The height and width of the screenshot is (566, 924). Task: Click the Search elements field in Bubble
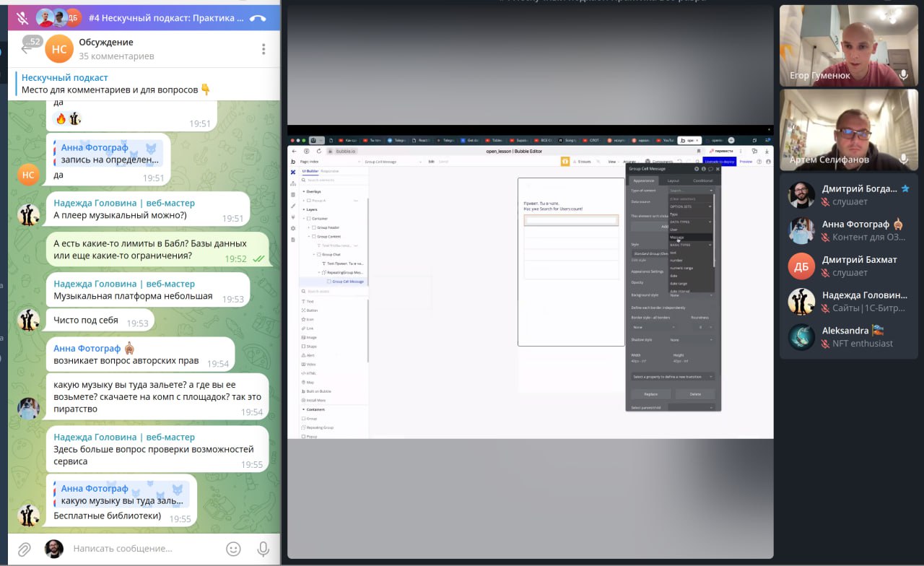(334, 180)
